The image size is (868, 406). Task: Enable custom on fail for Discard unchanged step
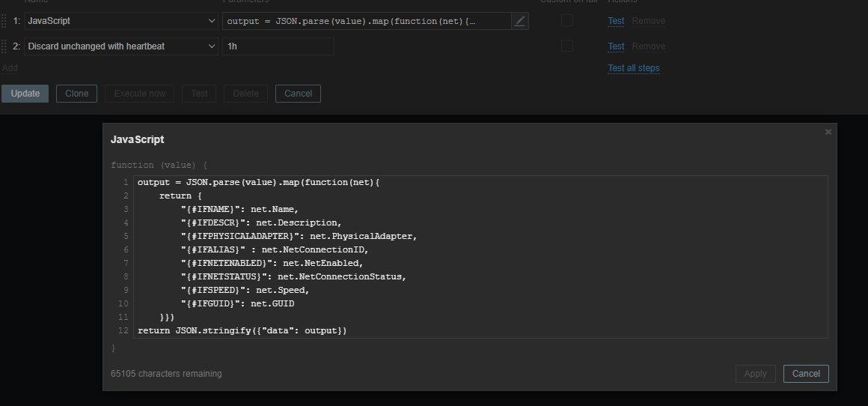[x=567, y=46]
